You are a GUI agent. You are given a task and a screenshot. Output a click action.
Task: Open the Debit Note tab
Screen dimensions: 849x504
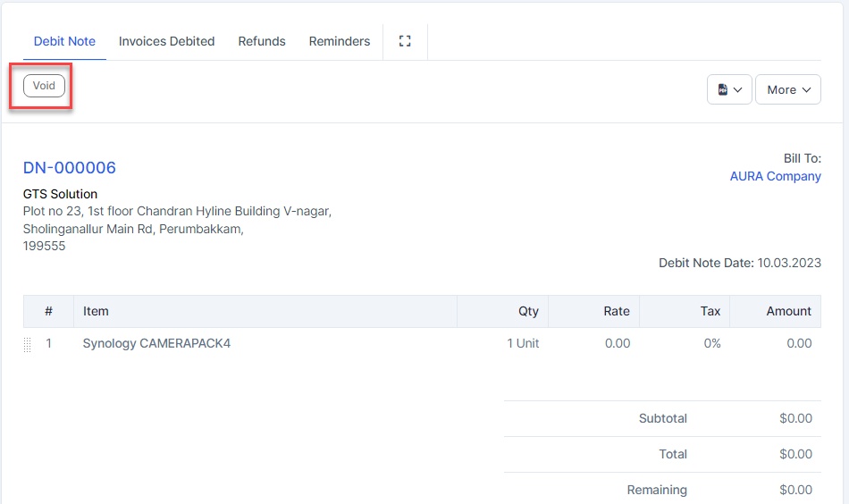coord(64,41)
